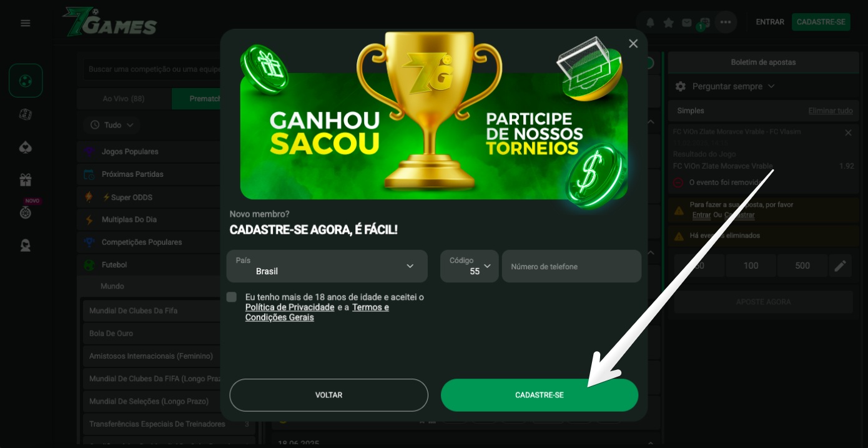The height and width of the screenshot is (448, 868).
Task: Check the 18 years age agreement checkbox
Action: [232, 297]
